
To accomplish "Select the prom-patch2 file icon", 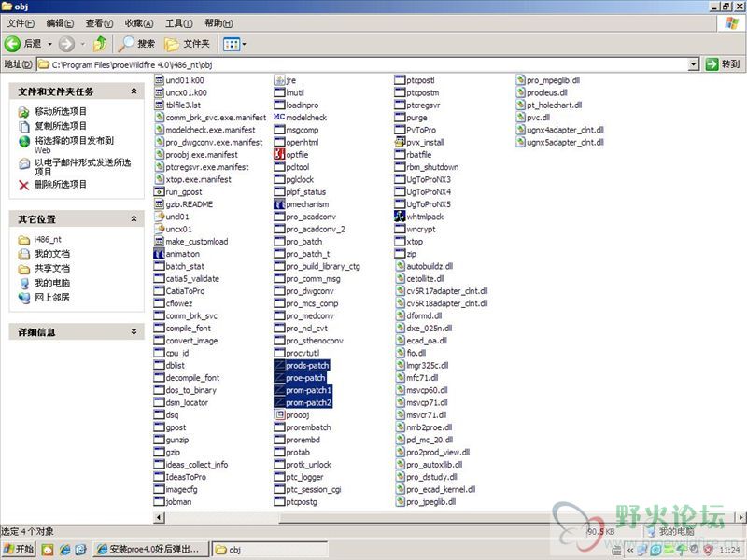I will pos(279,402).
